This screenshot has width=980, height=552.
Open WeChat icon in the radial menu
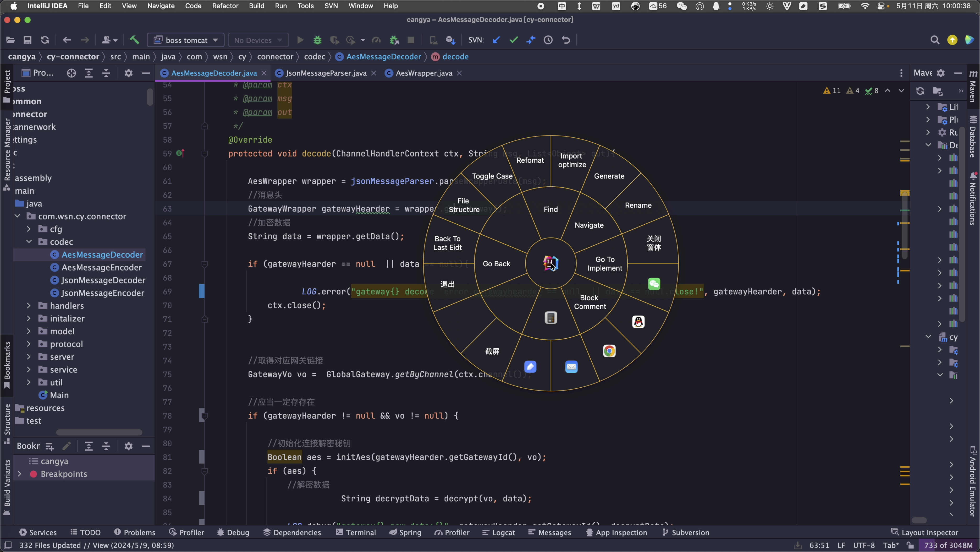654,284
